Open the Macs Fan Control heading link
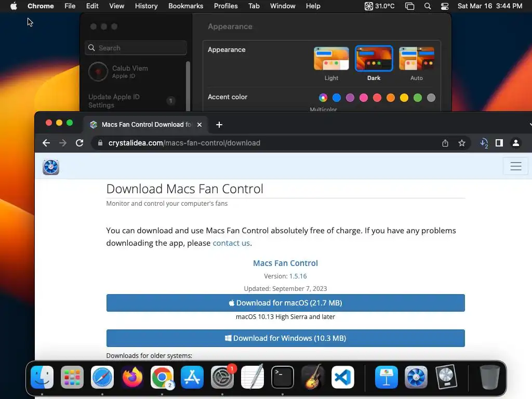 [x=285, y=263]
